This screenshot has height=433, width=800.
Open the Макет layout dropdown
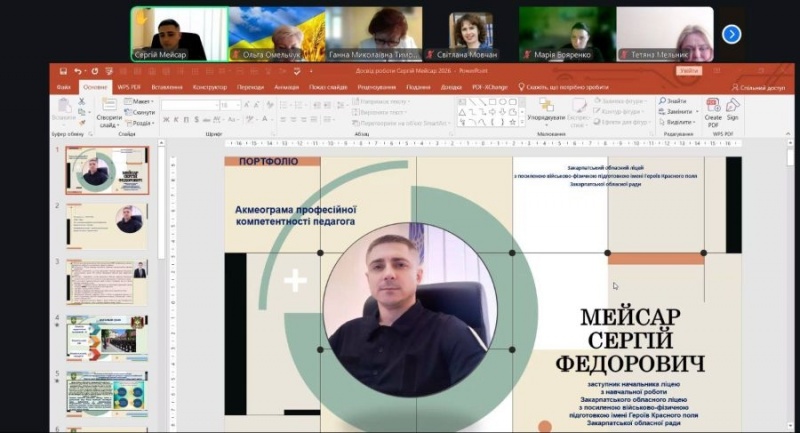(x=141, y=101)
